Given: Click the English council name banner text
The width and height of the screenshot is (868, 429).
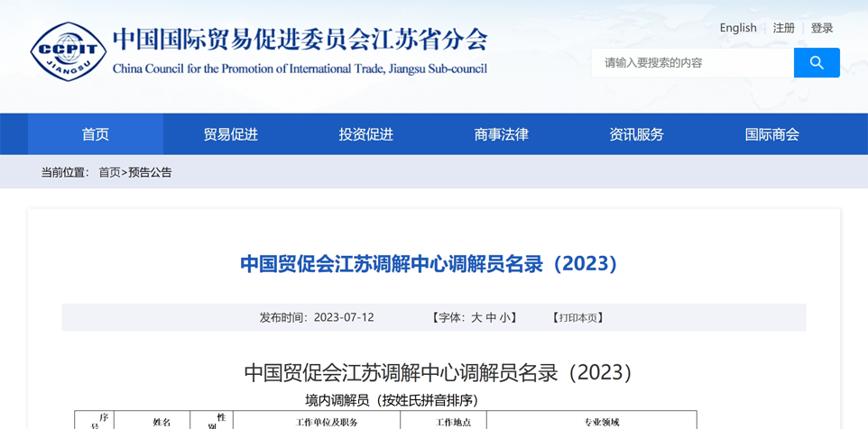Looking at the screenshot, I should (x=300, y=69).
